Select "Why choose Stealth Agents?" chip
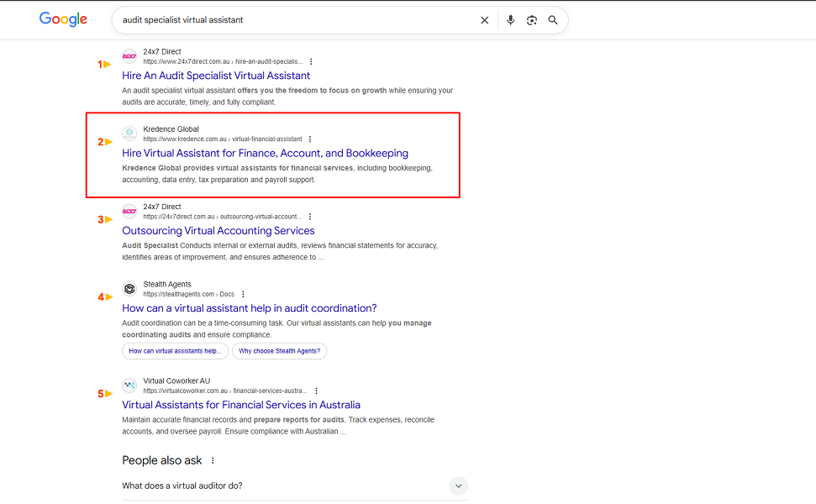Viewport: 816px width, 504px height. (279, 351)
